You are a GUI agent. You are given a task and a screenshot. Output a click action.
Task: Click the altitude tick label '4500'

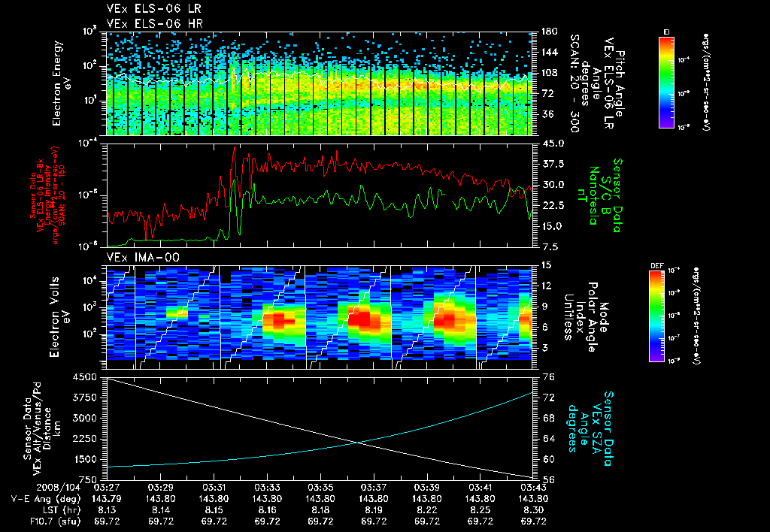click(x=84, y=377)
